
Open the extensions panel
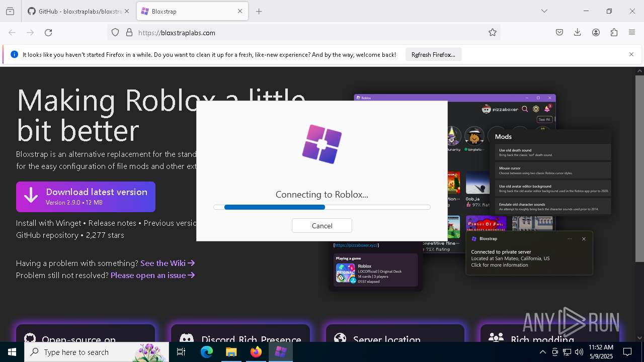pyautogui.click(x=614, y=33)
